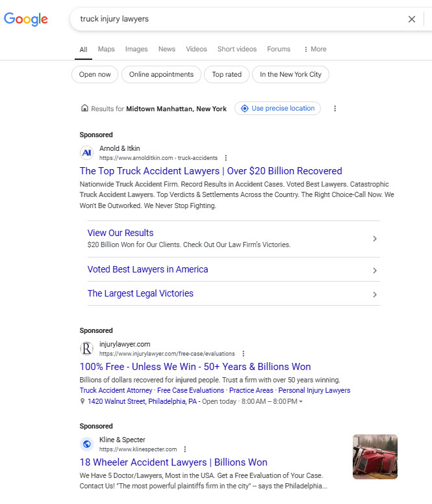This screenshot has width=432, height=504.
Task: Switch to the Maps tab
Action: (107, 49)
